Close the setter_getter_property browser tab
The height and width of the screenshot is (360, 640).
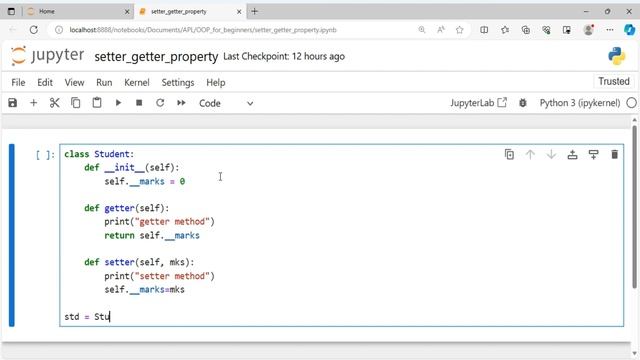239,11
